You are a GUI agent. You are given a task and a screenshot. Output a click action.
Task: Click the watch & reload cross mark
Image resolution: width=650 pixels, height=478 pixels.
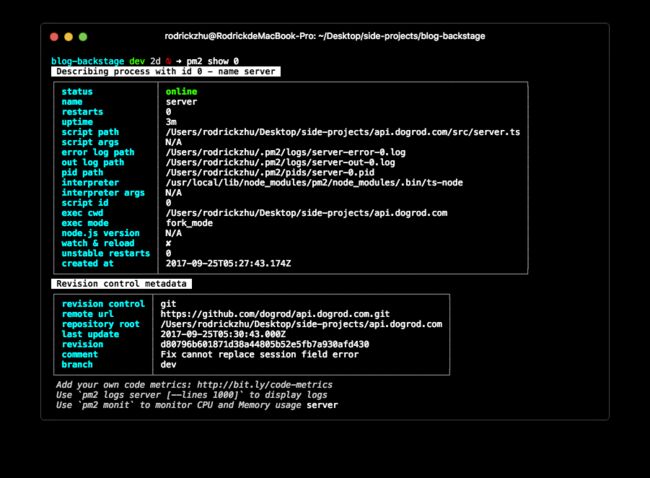(168, 243)
